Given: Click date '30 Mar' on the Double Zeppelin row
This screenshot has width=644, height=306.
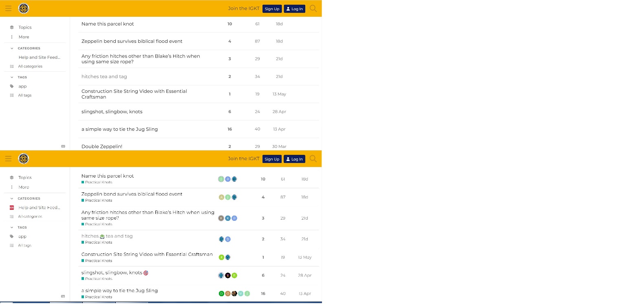Looking at the screenshot, I should coord(279,146).
